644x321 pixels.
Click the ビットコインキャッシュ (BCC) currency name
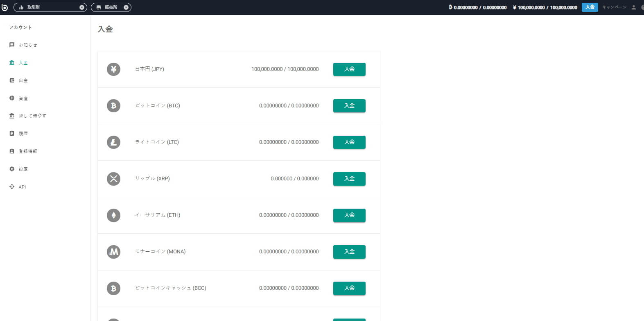click(x=171, y=288)
